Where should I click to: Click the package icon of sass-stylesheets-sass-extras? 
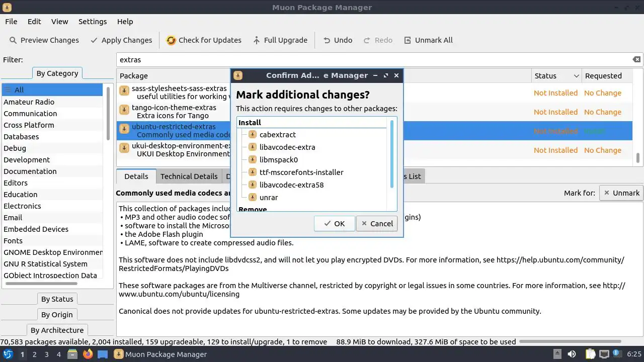coord(124,91)
